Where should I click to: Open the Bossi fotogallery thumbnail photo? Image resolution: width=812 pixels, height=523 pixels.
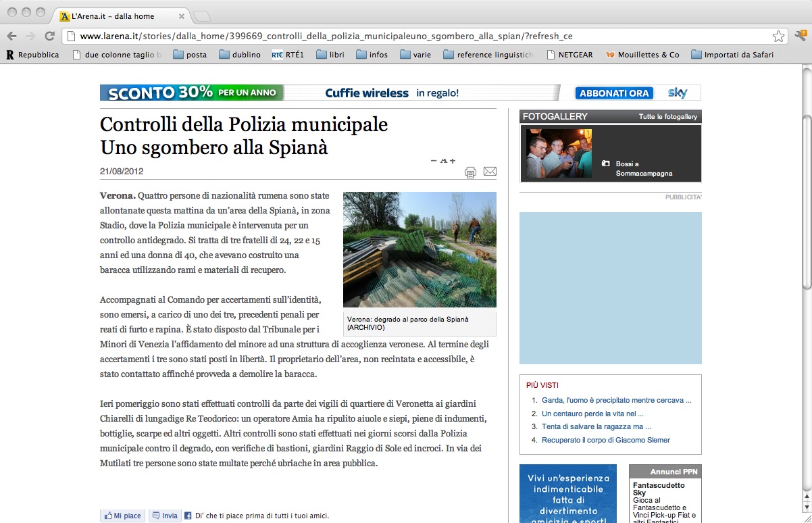tap(559, 153)
